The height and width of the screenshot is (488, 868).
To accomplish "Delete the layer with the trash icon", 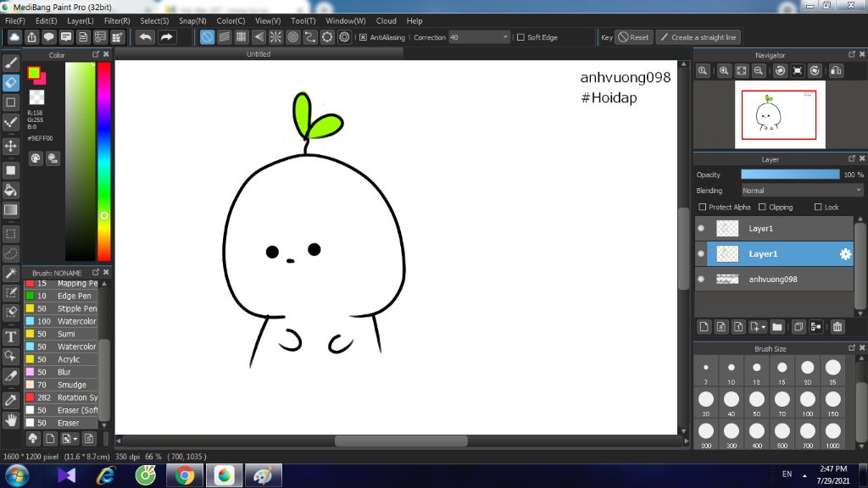I will tap(837, 327).
